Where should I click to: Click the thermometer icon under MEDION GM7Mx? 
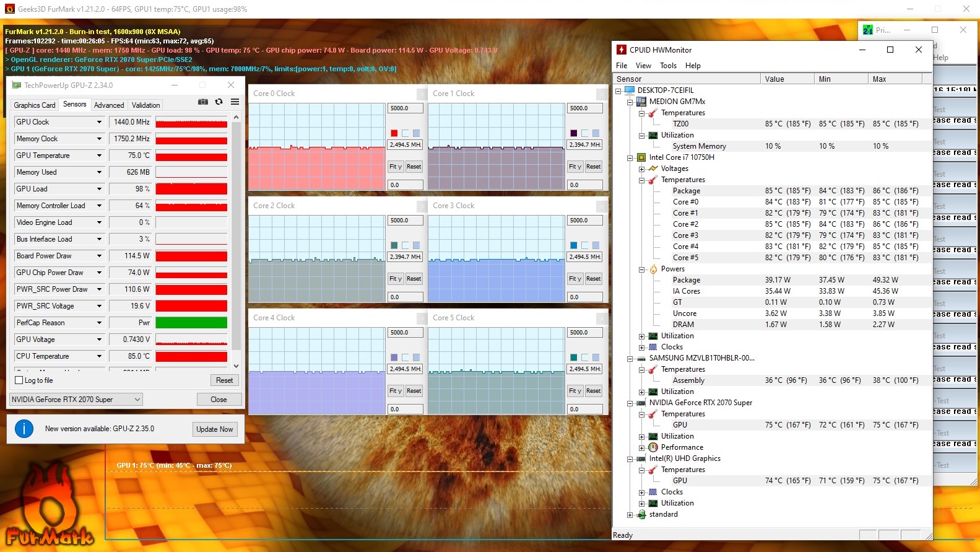[653, 113]
